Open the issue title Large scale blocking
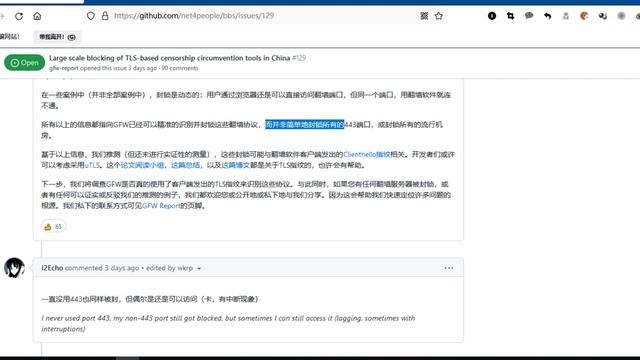Viewport: 640px width, 360px height. pos(169,58)
